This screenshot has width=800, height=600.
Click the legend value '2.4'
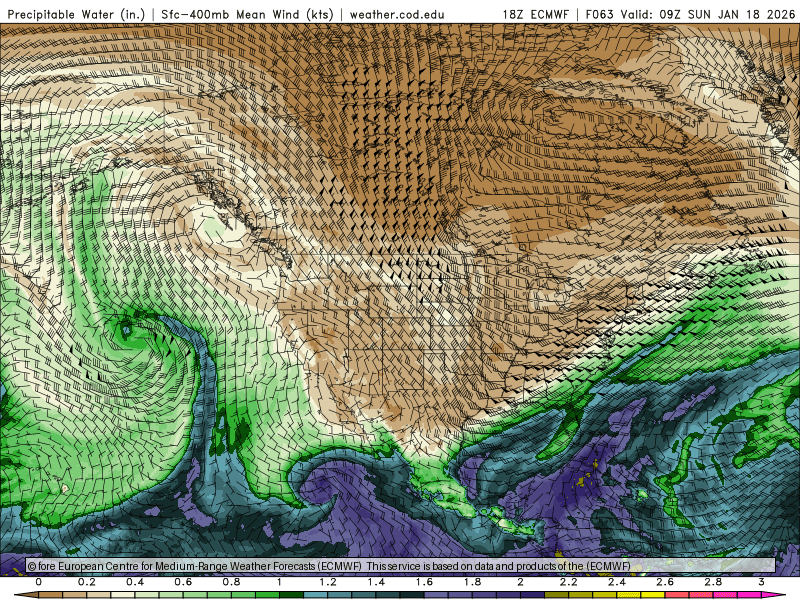point(617,582)
